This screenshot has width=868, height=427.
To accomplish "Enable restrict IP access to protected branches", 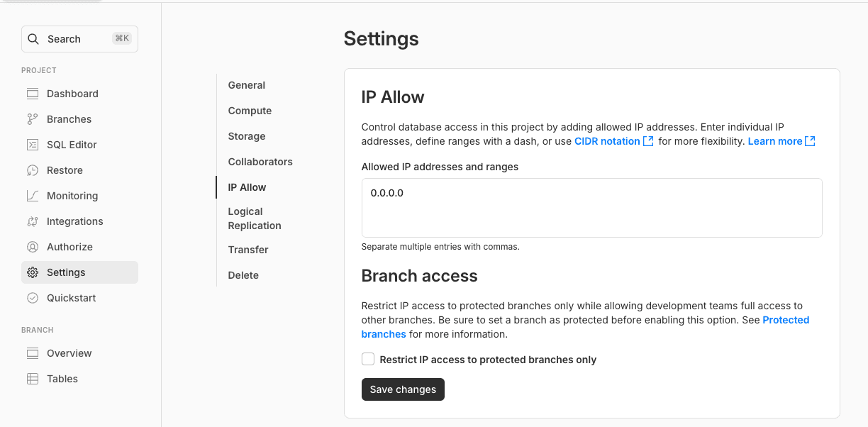I will pyautogui.click(x=368, y=359).
